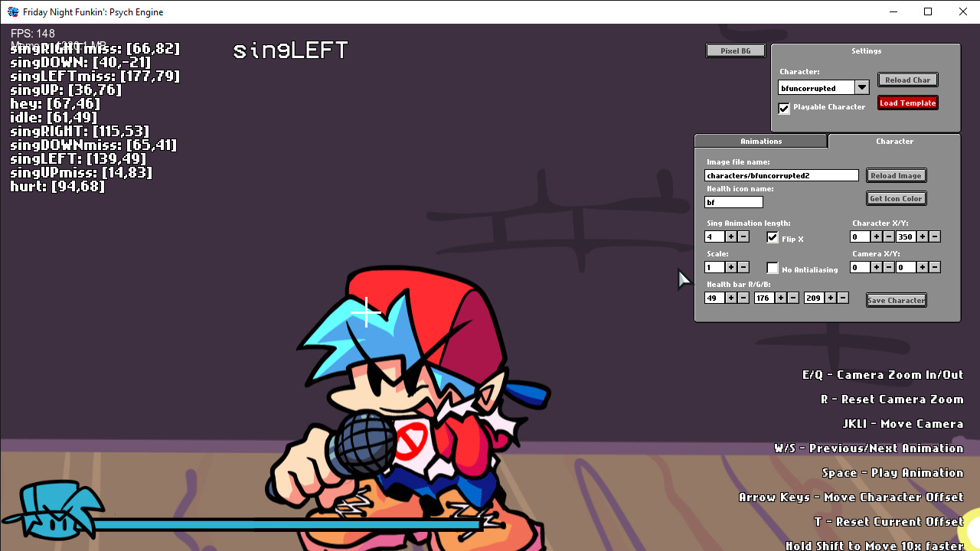Select the Character tab
The width and height of the screenshot is (980, 551).
pos(894,141)
